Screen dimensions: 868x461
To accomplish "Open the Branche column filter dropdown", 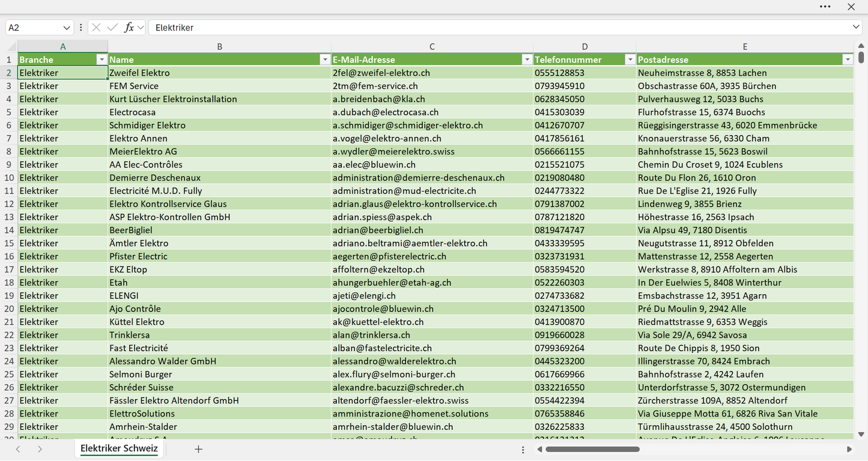I will click(x=101, y=59).
